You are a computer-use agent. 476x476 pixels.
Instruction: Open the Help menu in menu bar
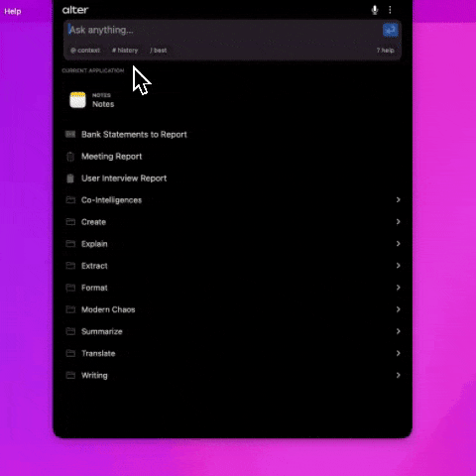(x=13, y=11)
